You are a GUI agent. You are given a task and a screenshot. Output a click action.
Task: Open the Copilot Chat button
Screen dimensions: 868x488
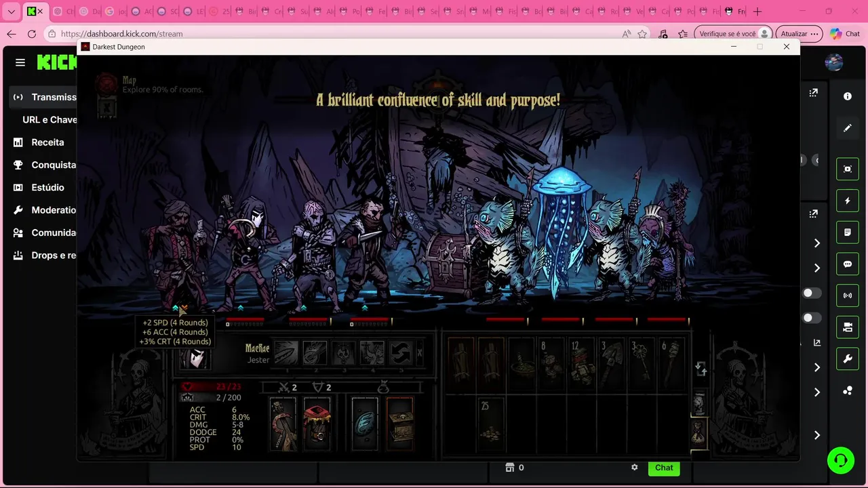click(846, 33)
